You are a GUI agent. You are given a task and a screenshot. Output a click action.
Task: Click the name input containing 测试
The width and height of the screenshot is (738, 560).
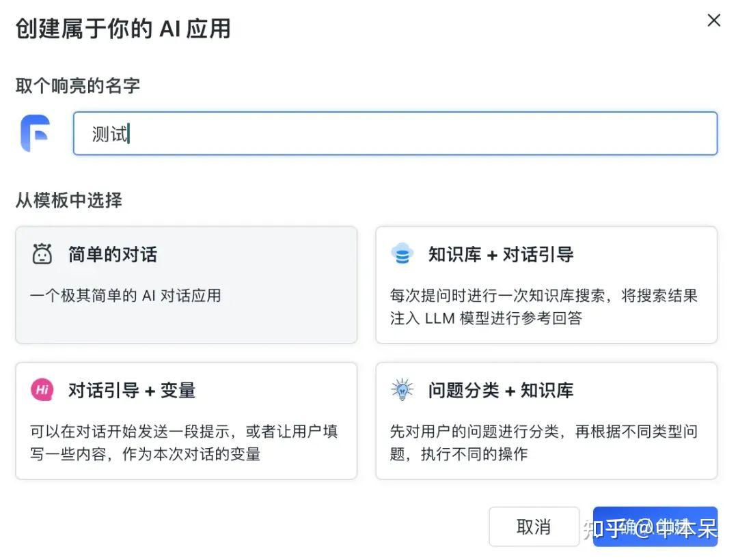396,134
